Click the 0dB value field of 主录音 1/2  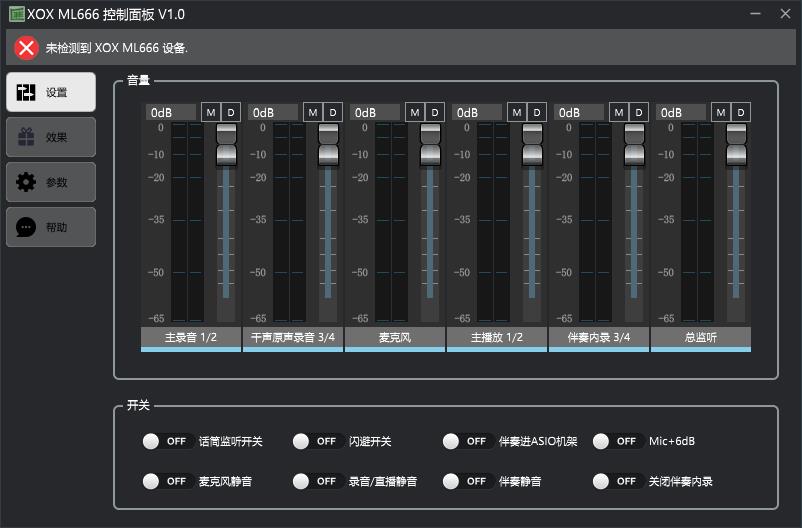pyautogui.click(x=171, y=113)
